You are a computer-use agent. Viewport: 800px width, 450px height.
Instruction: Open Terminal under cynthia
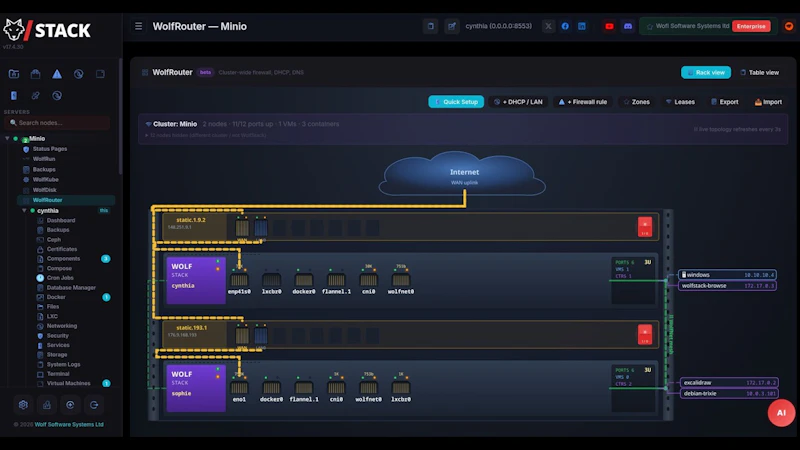coord(58,374)
